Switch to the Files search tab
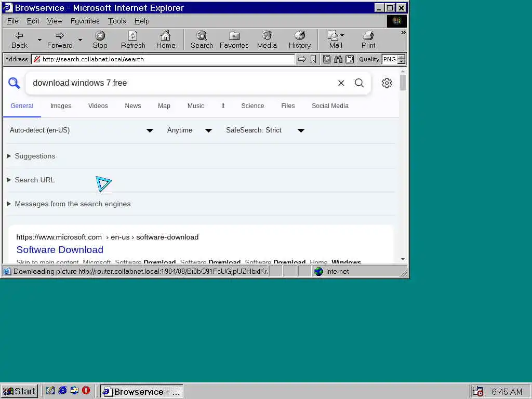This screenshot has width=532, height=399. pyautogui.click(x=288, y=106)
